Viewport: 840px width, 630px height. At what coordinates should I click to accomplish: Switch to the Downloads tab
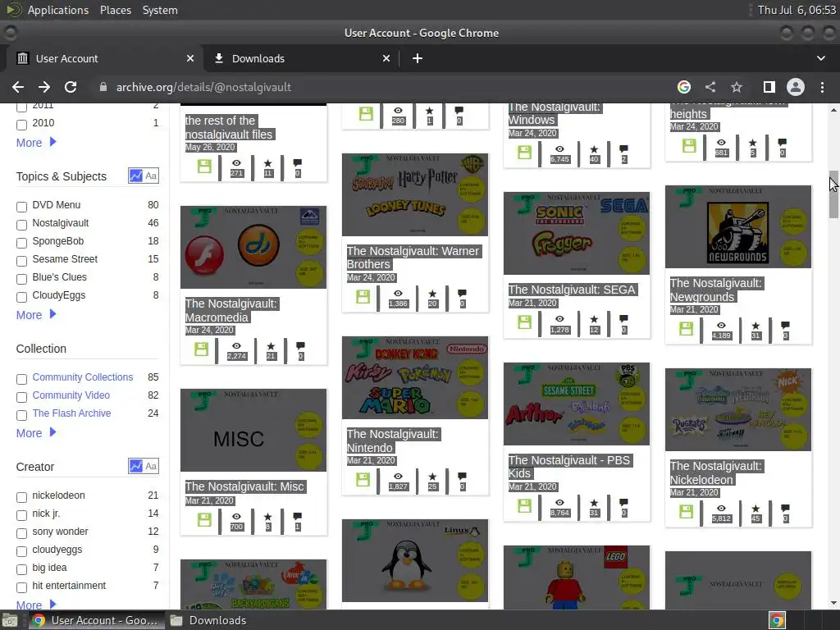(300, 58)
